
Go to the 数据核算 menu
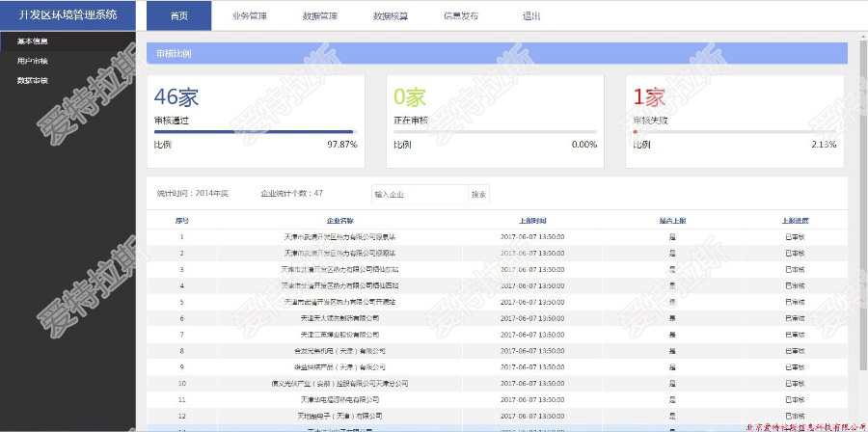[390, 16]
